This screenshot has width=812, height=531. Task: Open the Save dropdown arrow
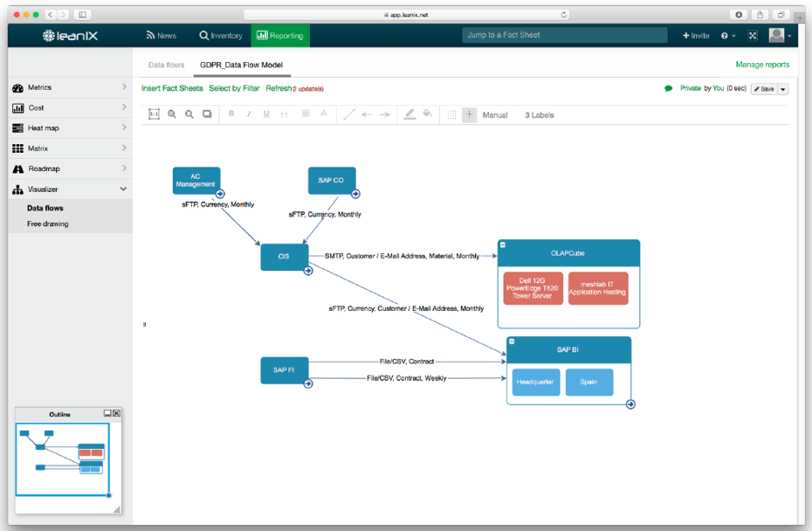pyautogui.click(x=782, y=89)
